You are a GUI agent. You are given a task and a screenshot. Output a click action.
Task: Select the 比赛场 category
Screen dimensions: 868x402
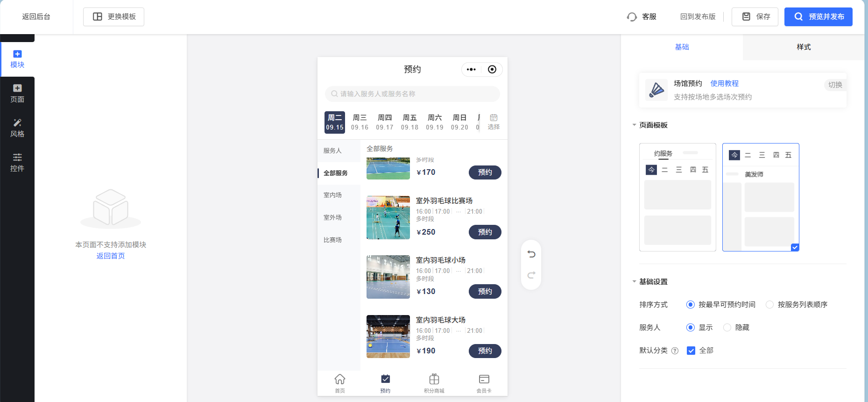[x=339, y=240]
